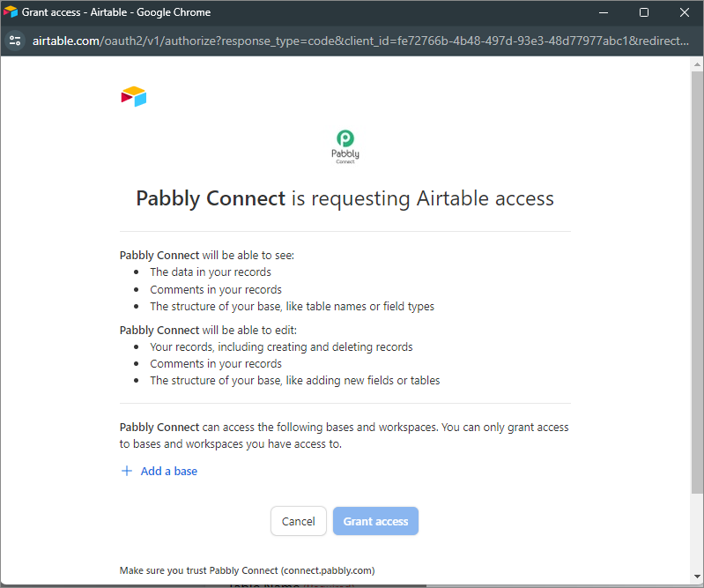This screenshot has width=704, height=588.
Task: Click the Add a base link
Action: coord(169,472)
